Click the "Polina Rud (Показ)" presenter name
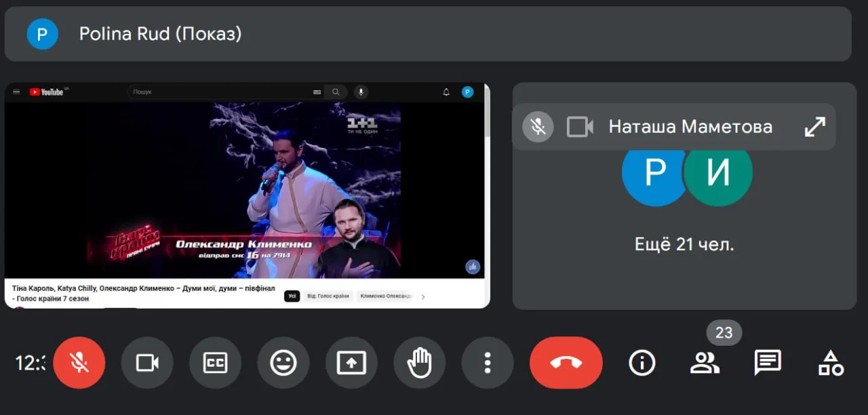Screen dimensions: 868x415 [160, 34]
